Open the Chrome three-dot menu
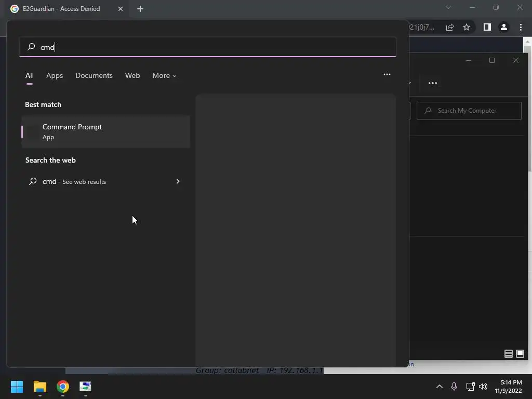Image resolution: width=532 pixels, height=399 pixels. coord(521,27)
